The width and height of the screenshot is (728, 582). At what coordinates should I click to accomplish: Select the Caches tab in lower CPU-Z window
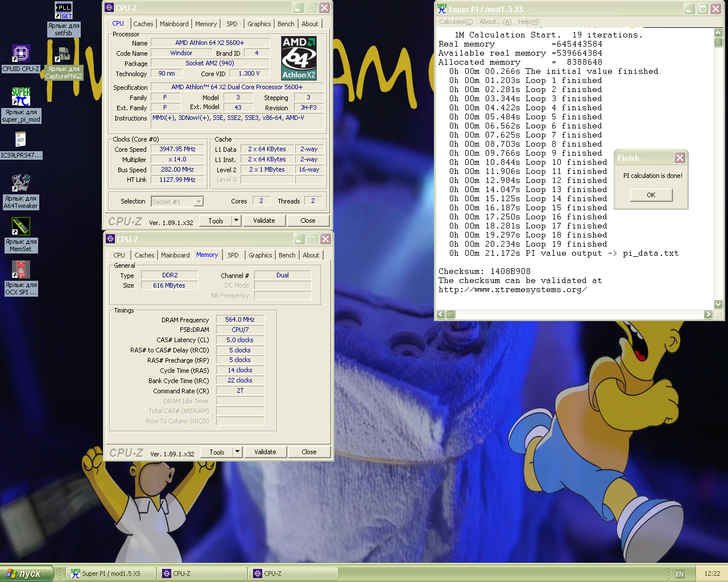coord(144,255)
